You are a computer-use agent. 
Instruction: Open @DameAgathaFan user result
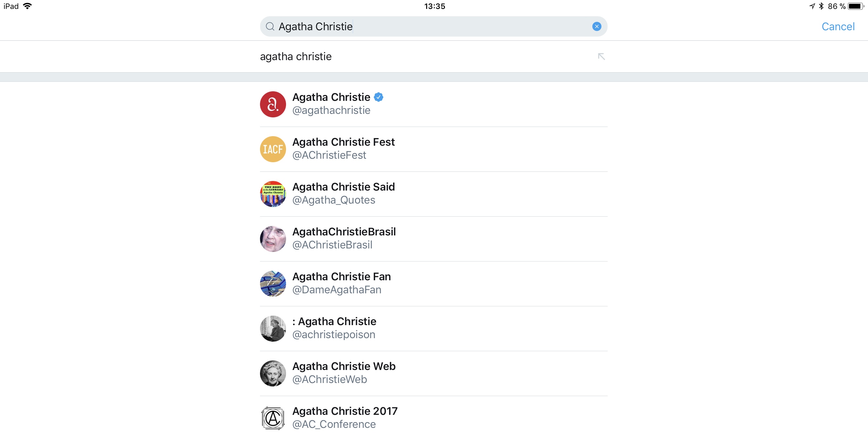point(434,283)
